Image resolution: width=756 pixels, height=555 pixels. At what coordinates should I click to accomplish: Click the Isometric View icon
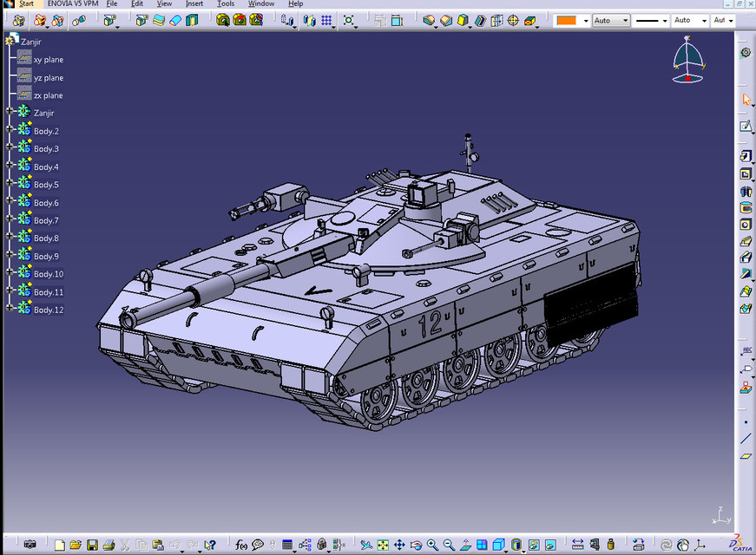pos(498,545)
